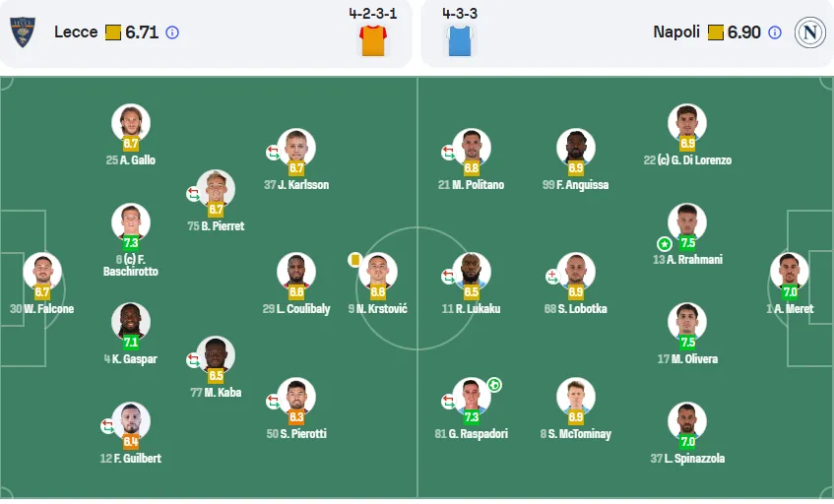The image size is (834, 504).
Task: Click the S. McTominay player name
Action: tap(579, 434)
